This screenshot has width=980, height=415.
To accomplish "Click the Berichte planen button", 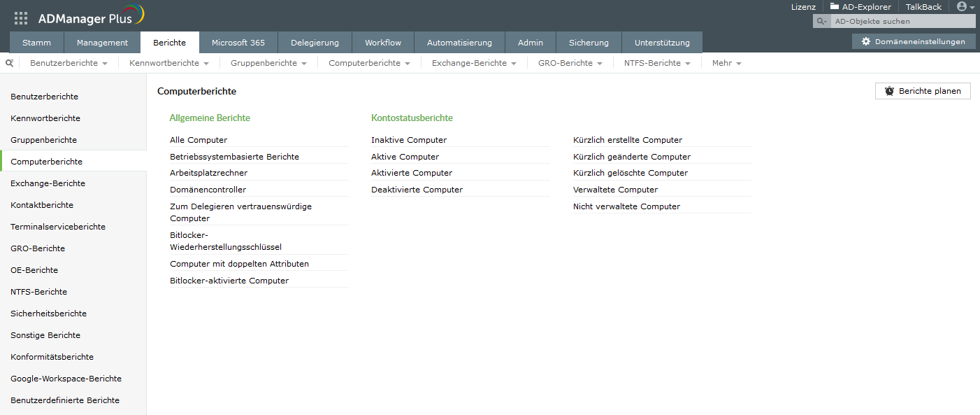I will [923, 91].
